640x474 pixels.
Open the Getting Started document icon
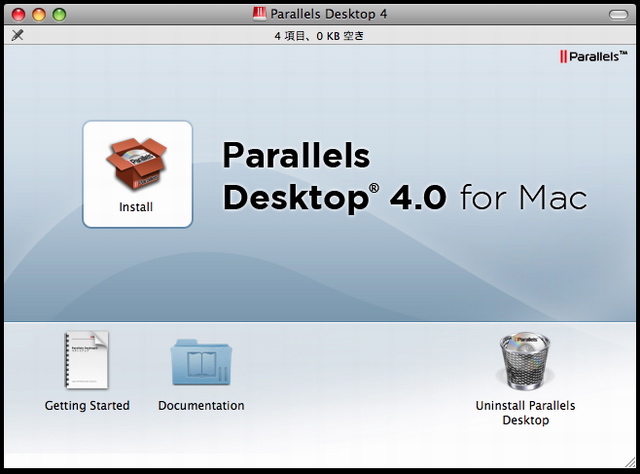[x=87, y=360]
